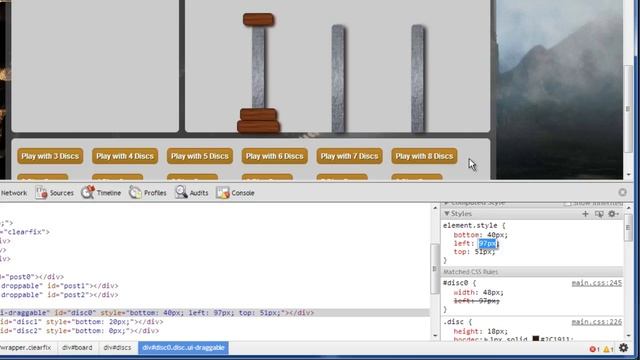
Task: Click the middle post on the board
Action: (338, 78)
